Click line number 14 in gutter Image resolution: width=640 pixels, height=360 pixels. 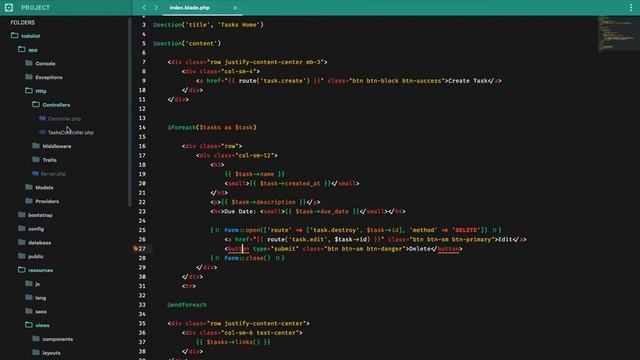tap(142, 127)
